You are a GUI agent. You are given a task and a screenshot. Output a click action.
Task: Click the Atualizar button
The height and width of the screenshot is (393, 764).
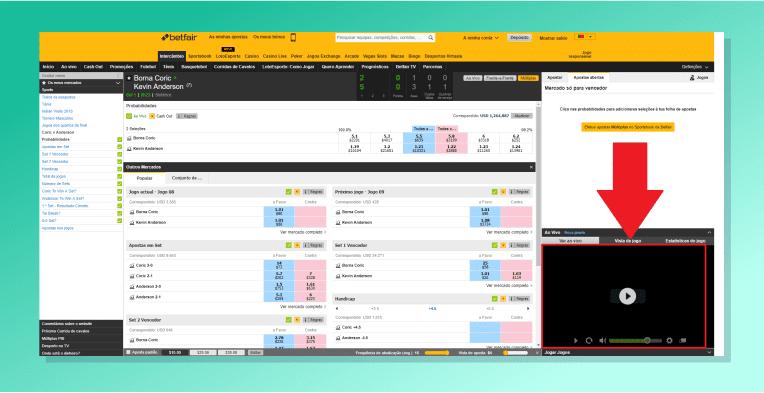[x=522, y=116]
